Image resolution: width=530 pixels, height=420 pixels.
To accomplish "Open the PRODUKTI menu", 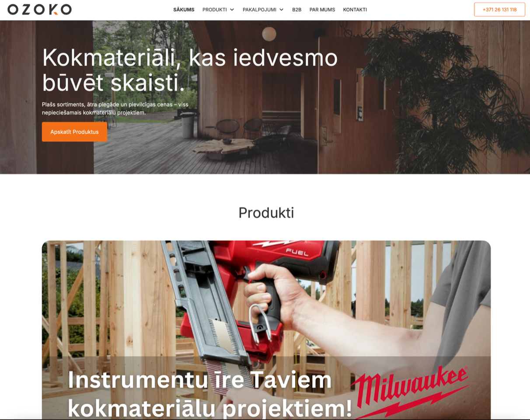I will point(214,10).
